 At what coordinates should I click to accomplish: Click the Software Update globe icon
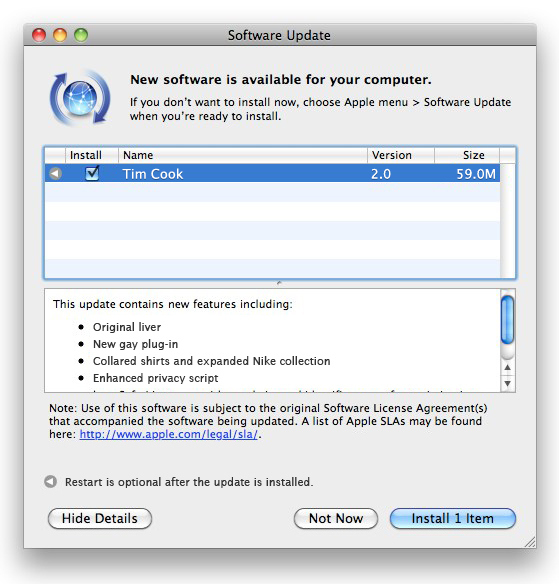[x=80, y=98]
